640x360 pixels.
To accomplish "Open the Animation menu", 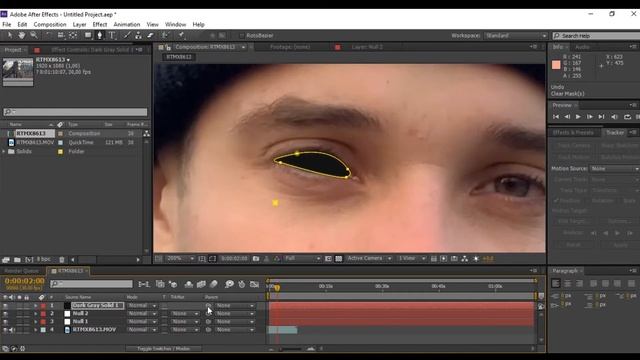I will pos(127,24).
